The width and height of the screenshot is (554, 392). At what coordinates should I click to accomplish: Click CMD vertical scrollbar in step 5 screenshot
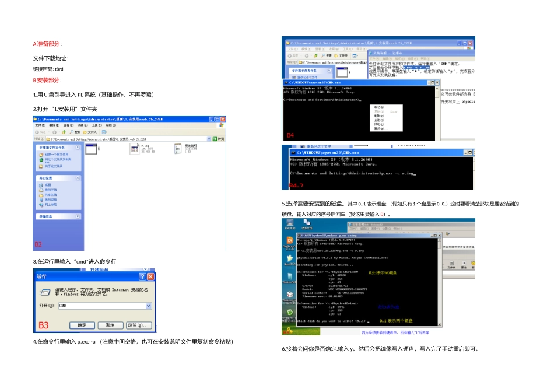click(440, 282)
